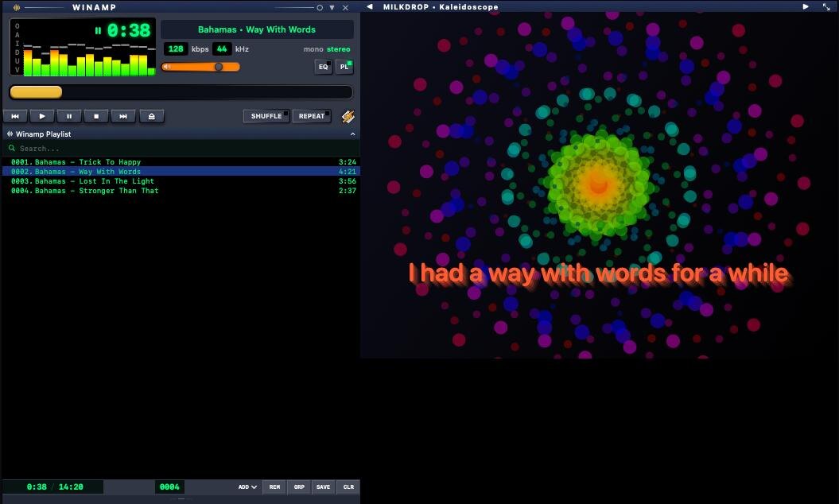Click the lyric text overlay in Milkdrop
The width and height of the screenshot is (839, 504).
pyautogui.click(x=598, y=273)
